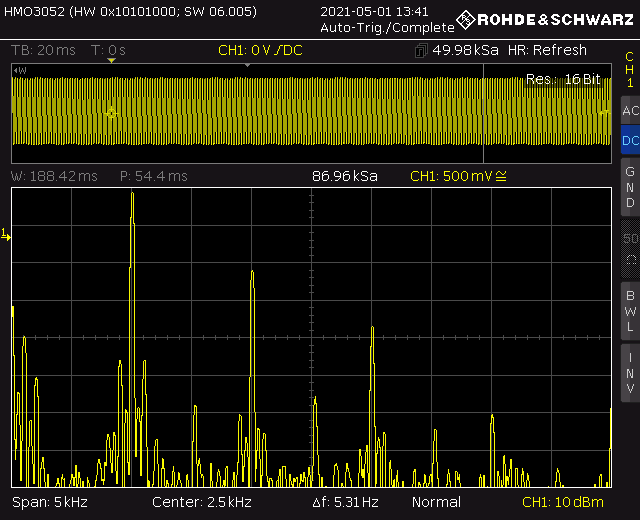
Task: Click the tallest FFT spectrum peak
Action: click(x=132, y=194)
